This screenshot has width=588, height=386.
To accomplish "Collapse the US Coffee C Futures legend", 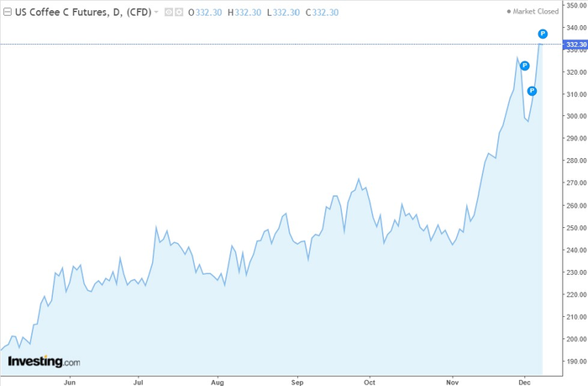I will pos(7,13).
